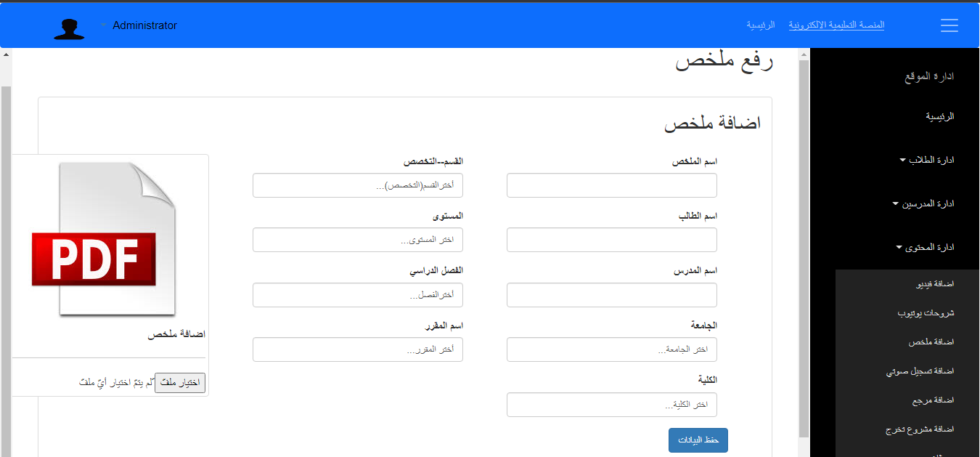Click the اسم الملخص input field

pyautogui.click(x=611, y=185)
